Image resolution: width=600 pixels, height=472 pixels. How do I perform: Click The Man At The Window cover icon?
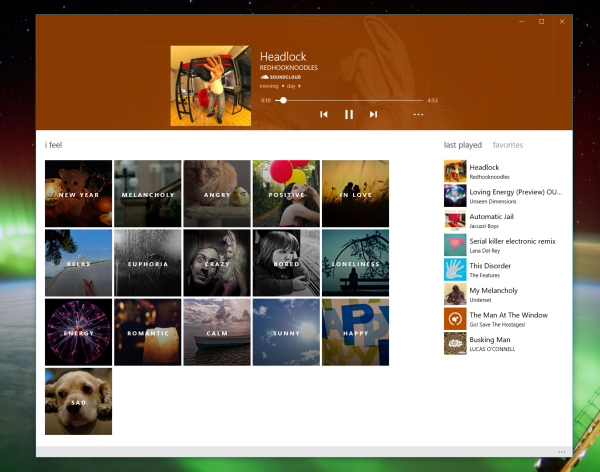455,319
